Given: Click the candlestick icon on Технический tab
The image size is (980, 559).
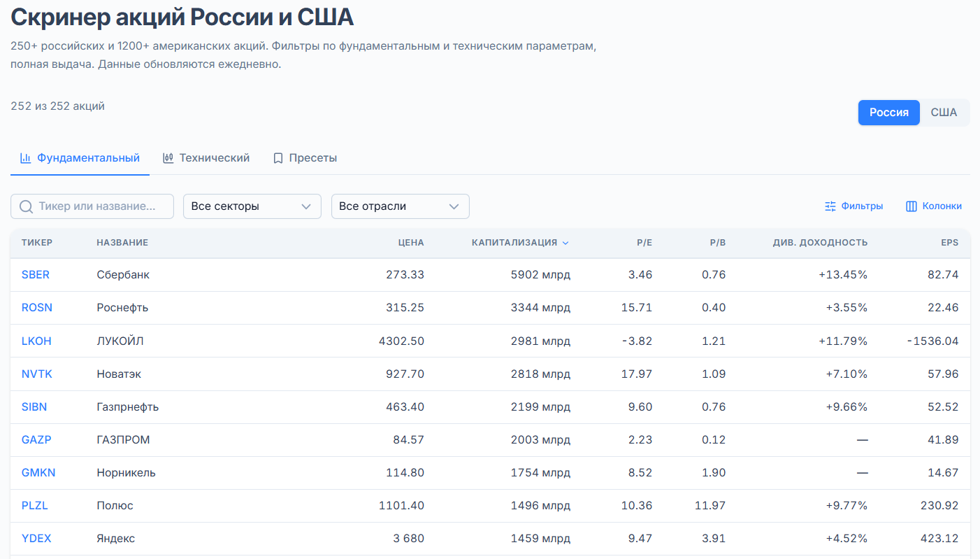Looking at the screenshot, I should pos(168,158).
